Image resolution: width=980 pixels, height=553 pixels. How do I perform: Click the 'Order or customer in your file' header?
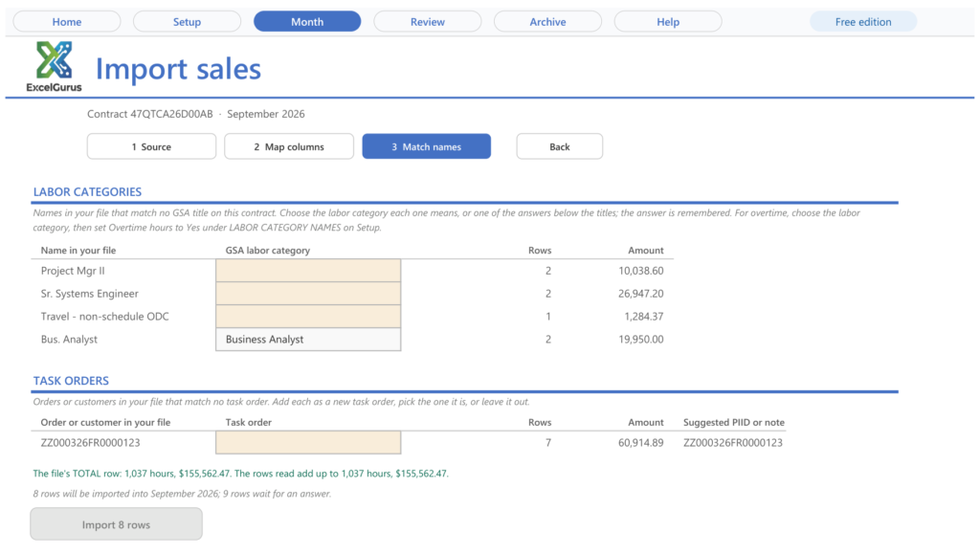coord(105,423)
